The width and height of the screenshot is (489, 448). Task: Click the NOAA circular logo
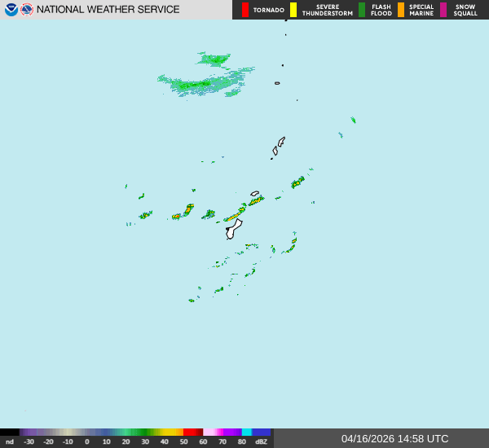[11, 10]
